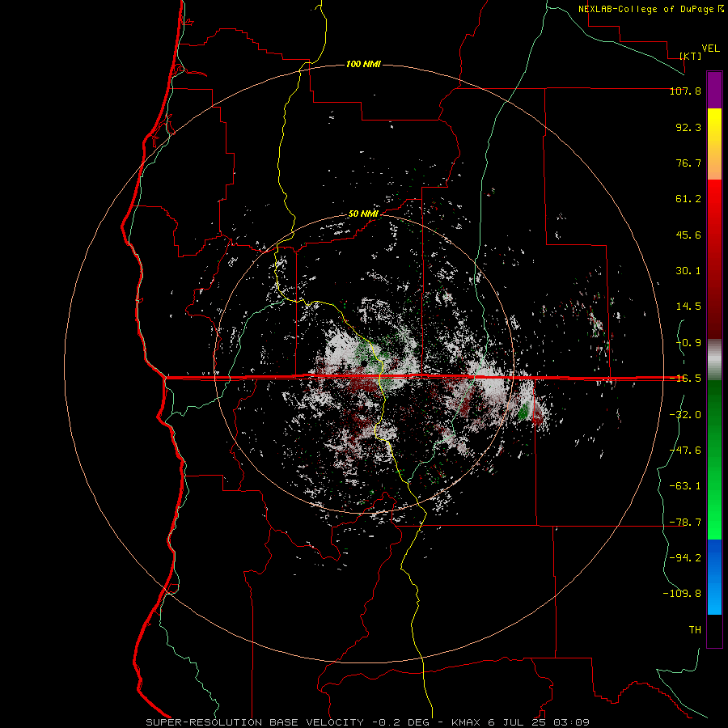Select the 92.3 legend value
Image resolution: width=728 pixels, height=728 pixels.
(x=688, y=127)
